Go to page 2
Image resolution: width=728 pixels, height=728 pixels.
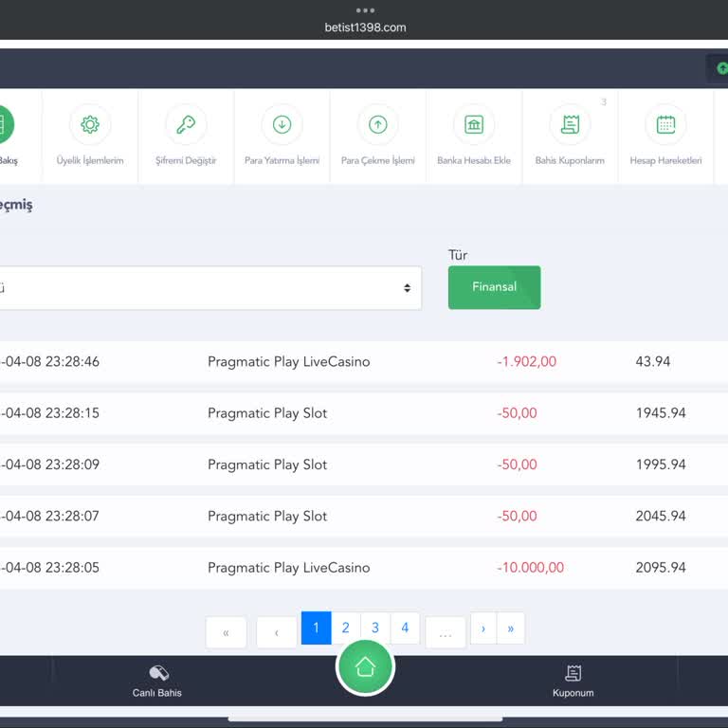pyautogui.click(x=345, y=628)
